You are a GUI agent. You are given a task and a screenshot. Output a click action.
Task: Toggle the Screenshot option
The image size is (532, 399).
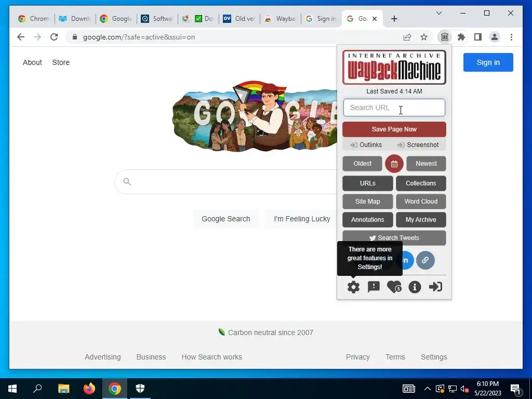click(x=418, y=145)
